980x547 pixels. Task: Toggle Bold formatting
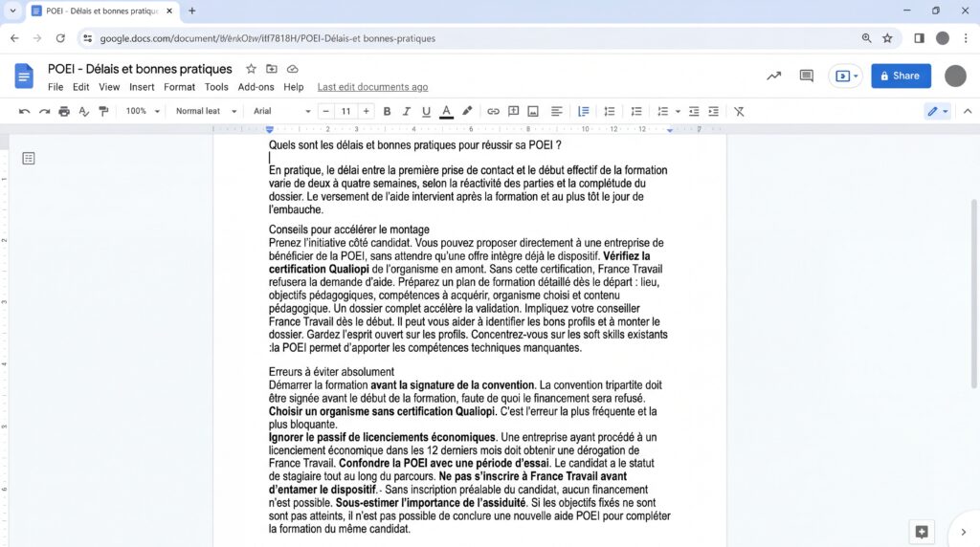[387, 111]
